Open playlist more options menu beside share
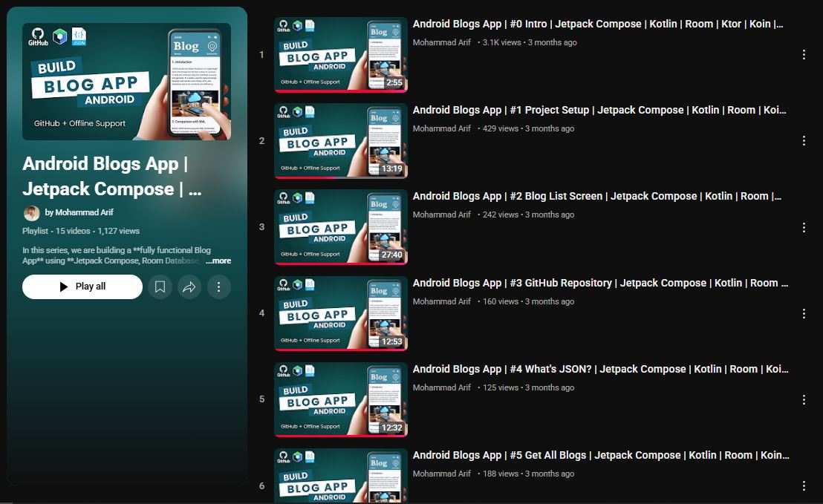The height and width of the screenshot is (504, 823). pyautogui.click(x=219, y=287)
